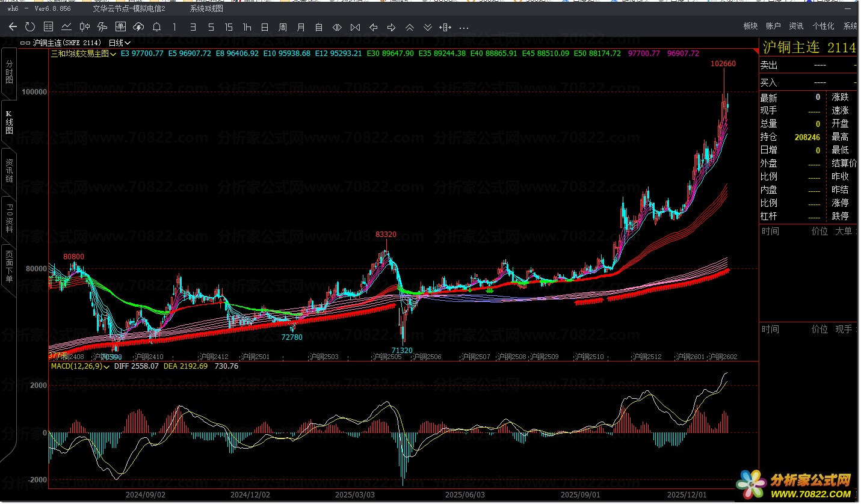Click the candlestick chart icon

pos(85,27)
